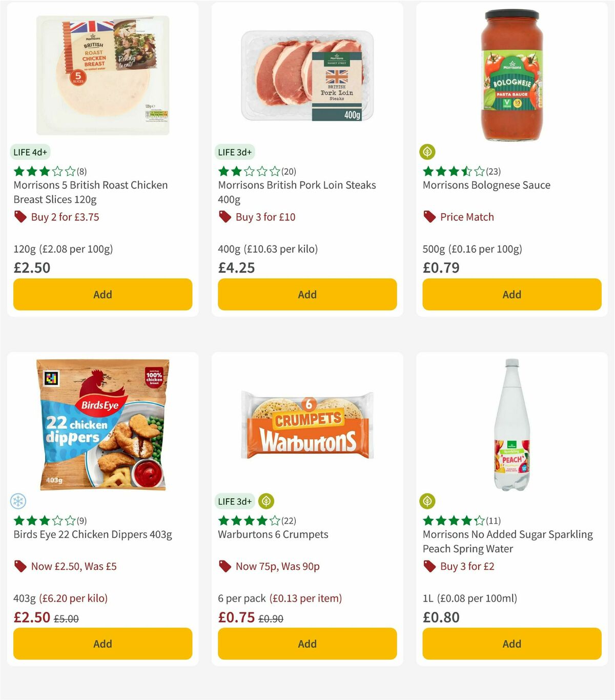Click the LIFE 4d+ badge on chicken breast slices

click(30, 152)
